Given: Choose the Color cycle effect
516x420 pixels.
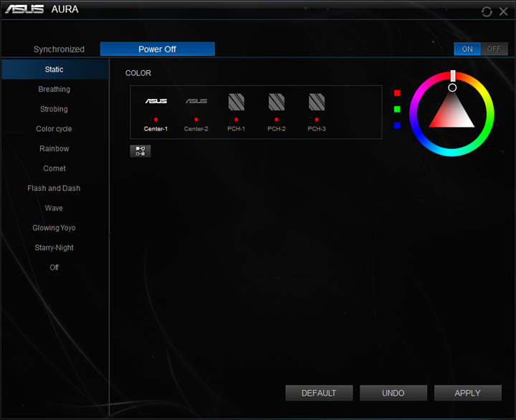Looking at the screenshot, I should click(54, 129).
